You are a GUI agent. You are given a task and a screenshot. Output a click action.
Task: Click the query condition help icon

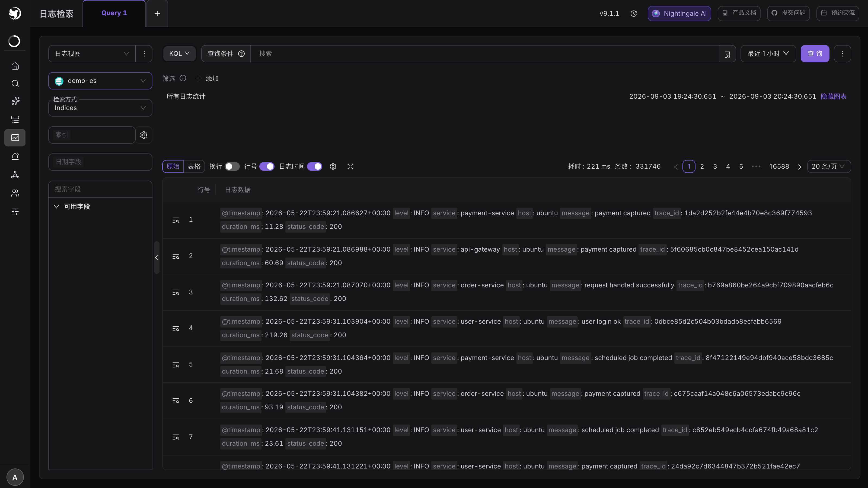241,54
